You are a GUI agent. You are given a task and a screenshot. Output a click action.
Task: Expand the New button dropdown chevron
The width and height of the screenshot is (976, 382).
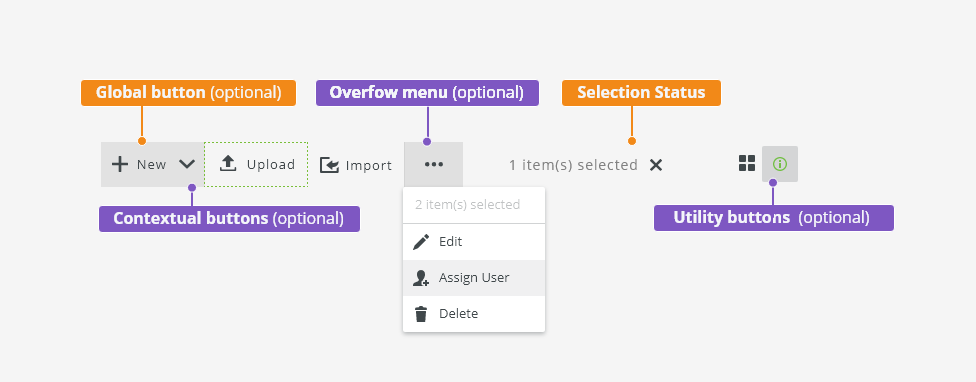click(187, 164)
